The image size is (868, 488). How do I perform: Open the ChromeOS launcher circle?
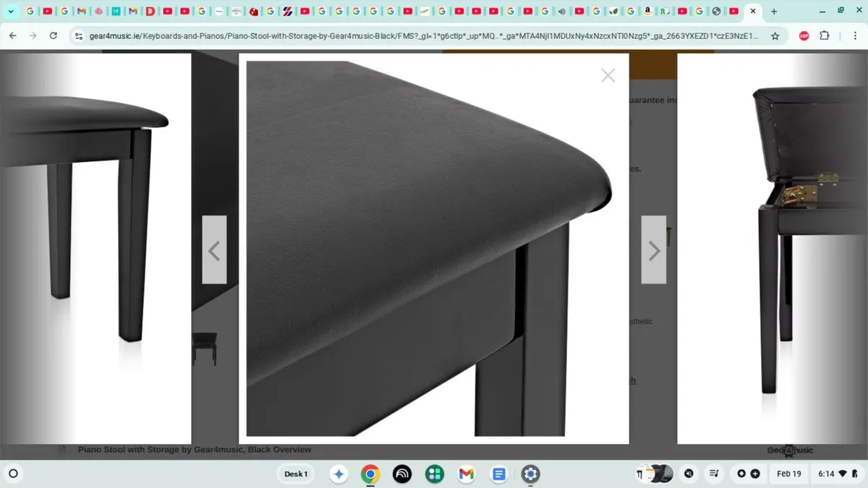point(14,474)
